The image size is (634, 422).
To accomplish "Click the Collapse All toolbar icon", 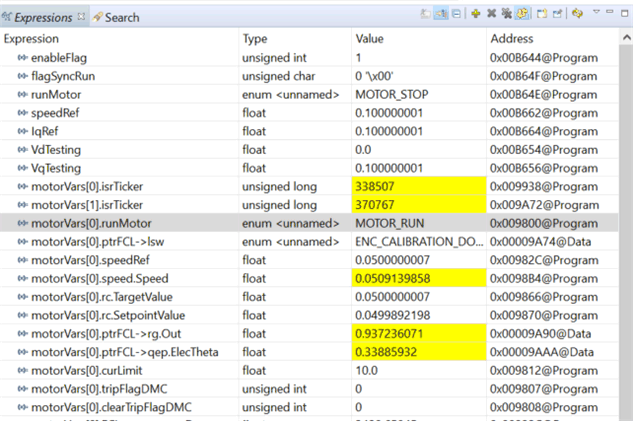I will 457,14.
